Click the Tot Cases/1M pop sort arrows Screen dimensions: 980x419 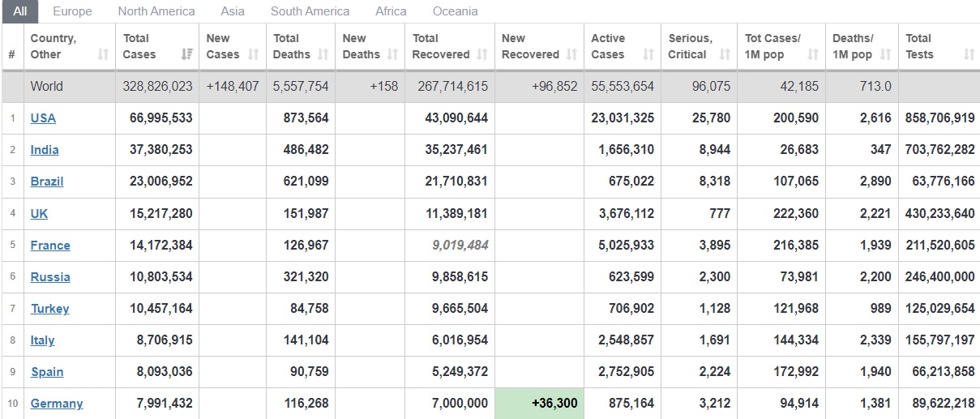coord(813,54)
